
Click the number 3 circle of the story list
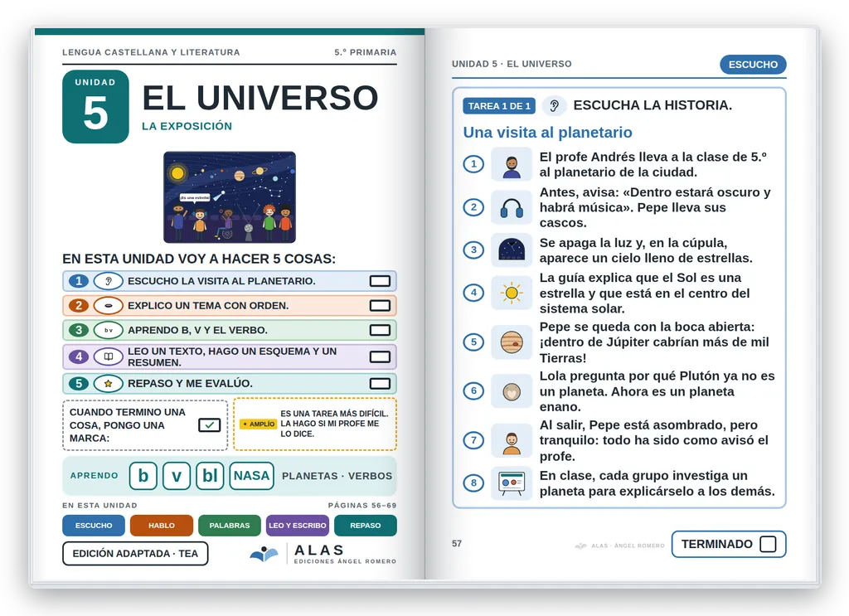tap(473, 250)
